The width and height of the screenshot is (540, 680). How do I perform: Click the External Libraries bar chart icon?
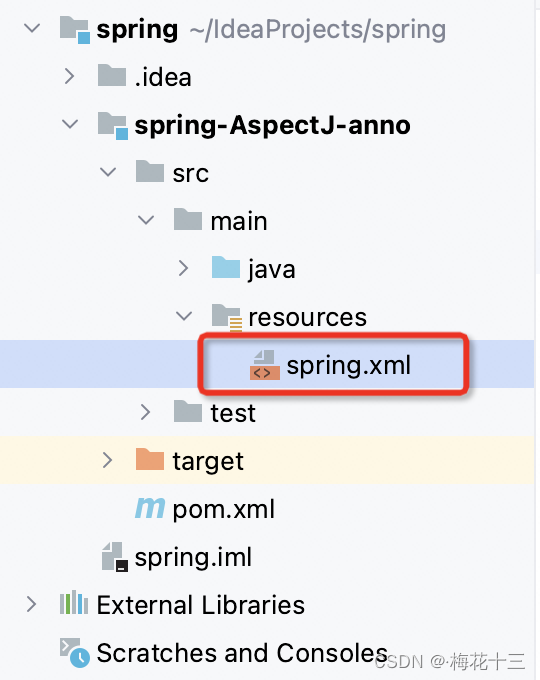point(74,602)
